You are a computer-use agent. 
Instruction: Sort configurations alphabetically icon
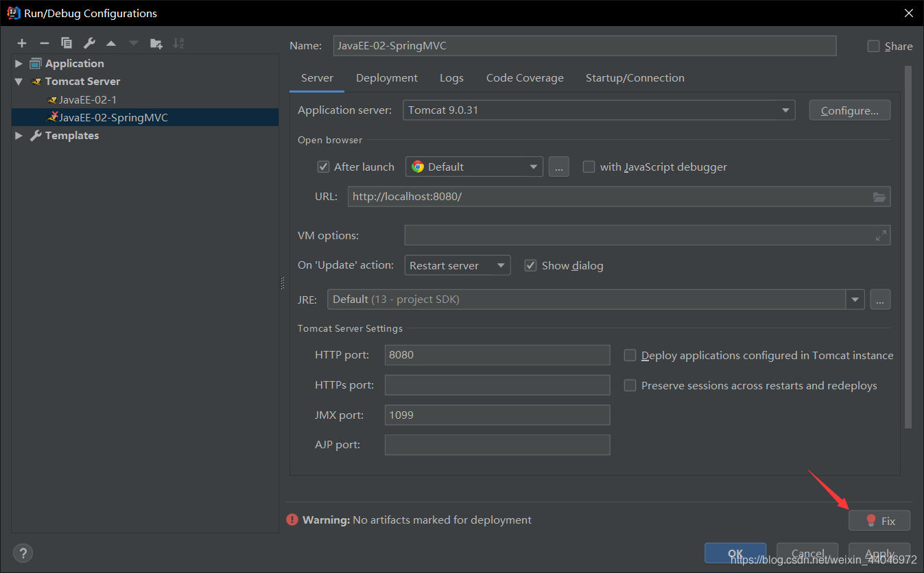tap(178, 43)
